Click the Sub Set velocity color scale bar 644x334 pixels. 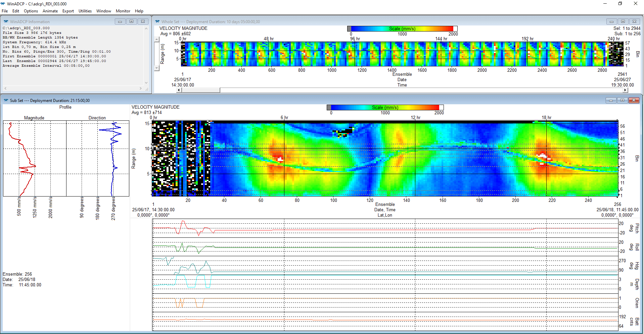(385, 107)
